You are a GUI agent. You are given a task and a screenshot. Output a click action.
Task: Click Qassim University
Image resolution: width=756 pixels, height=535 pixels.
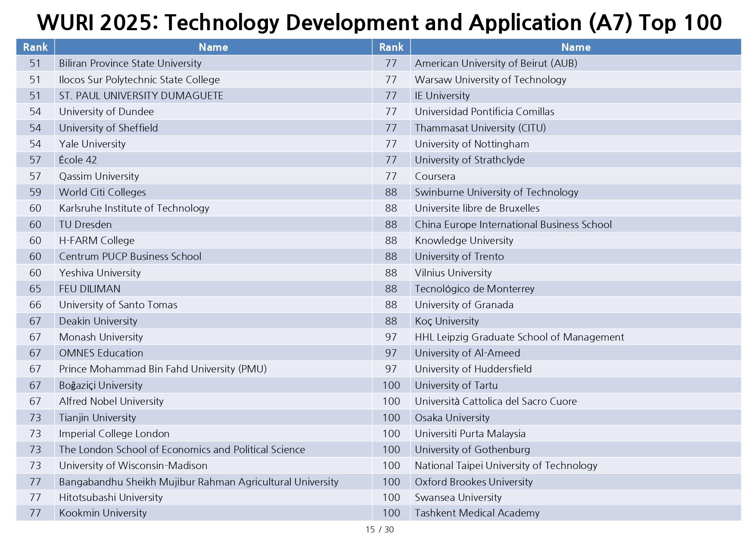(x=99, y=176)
